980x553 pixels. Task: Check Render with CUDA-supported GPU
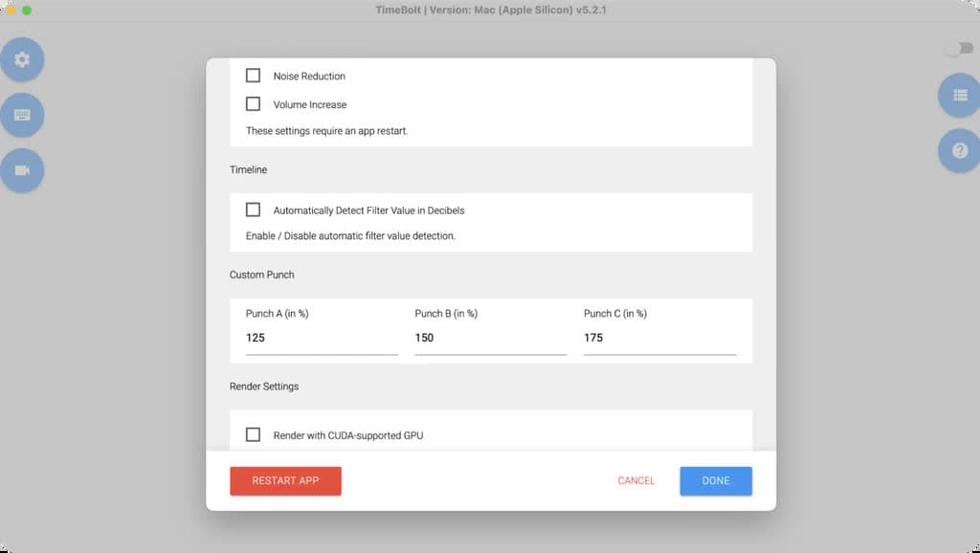coord(254,434)
